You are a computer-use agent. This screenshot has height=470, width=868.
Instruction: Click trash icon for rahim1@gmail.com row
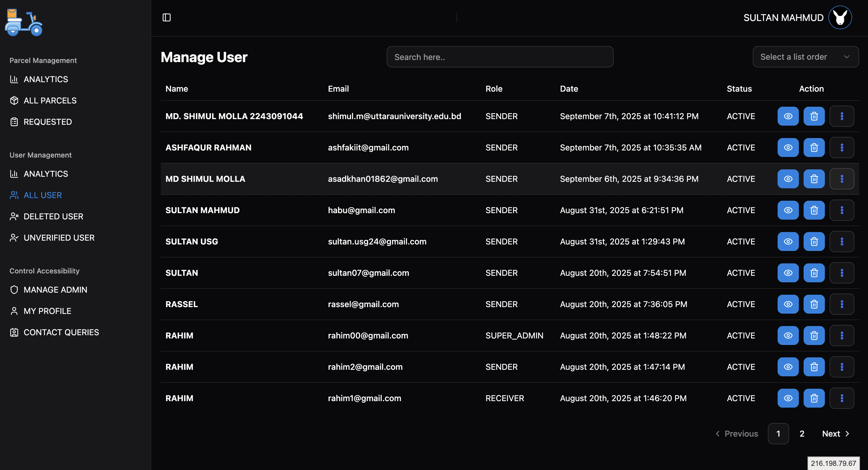(x=814, y=398)
